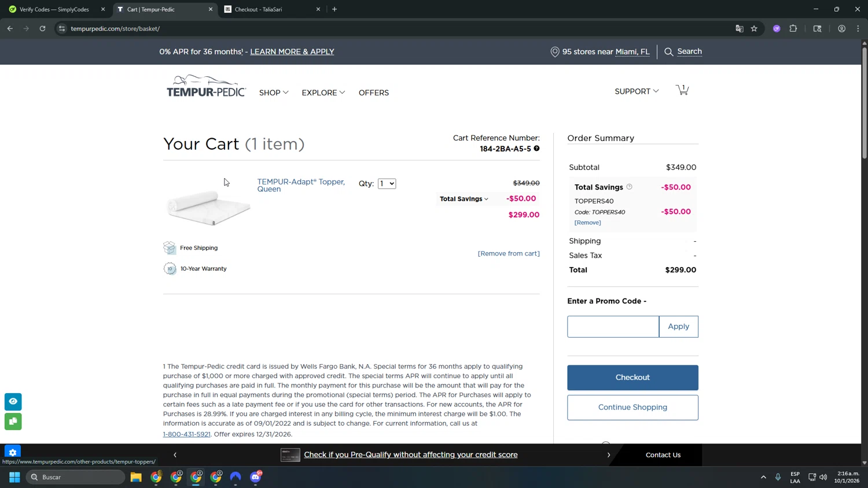Bookmark this page with star icon

tap(754, 28)
